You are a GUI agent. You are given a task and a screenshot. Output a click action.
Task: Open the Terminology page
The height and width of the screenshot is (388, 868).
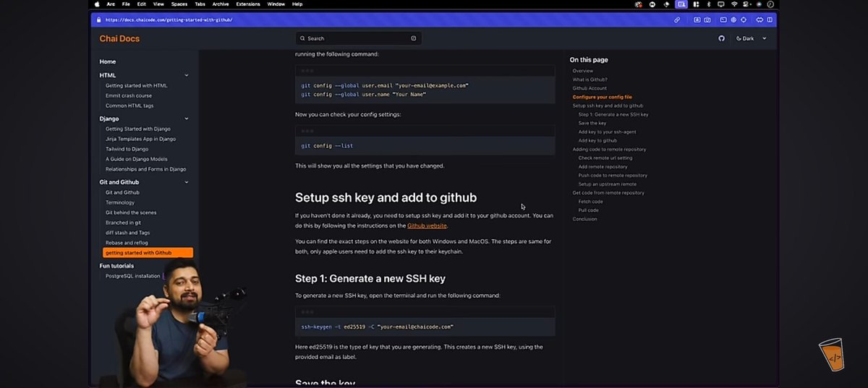tap(120, 202)
